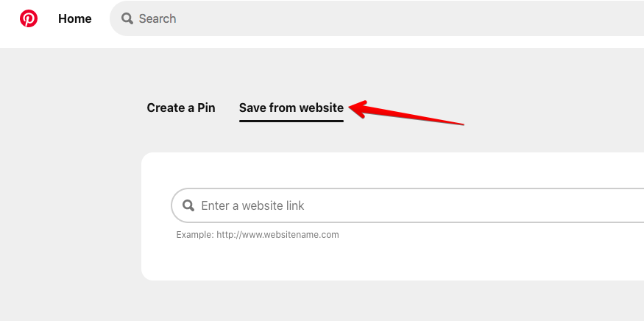Click the "Enter a website link" input
Viewport: 644px width, 321px height.
click(x=408, y=205)
